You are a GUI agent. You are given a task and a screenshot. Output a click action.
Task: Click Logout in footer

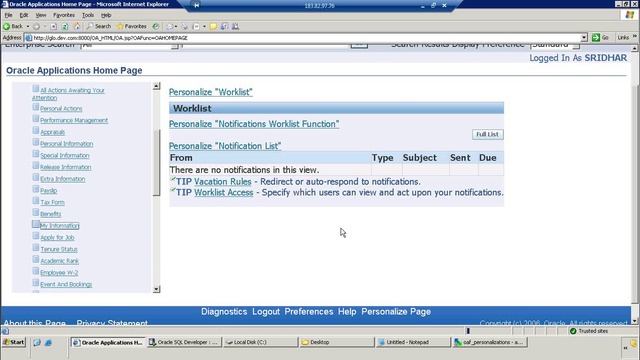pos(266,311)
